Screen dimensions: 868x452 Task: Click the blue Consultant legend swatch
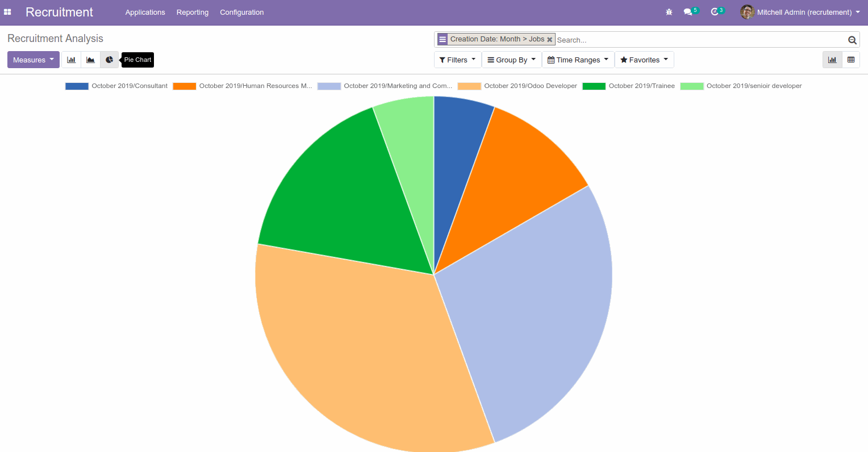click(x=77, y=86)
